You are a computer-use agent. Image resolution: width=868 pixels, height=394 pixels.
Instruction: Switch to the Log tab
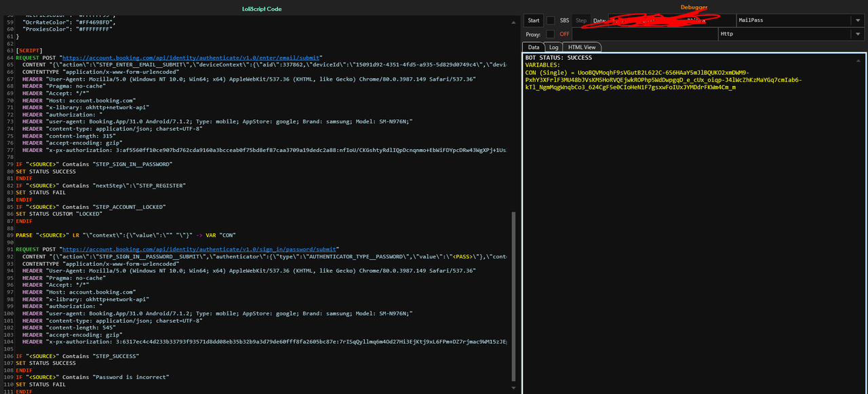pyautogui.click(x=554, y=47)
